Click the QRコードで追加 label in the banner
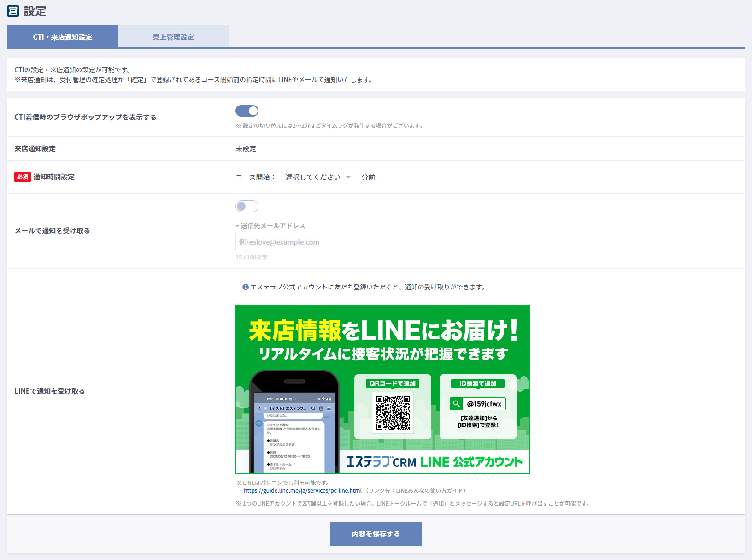Image resolution: width=752 pixels, height=560 pixels. 393,383
